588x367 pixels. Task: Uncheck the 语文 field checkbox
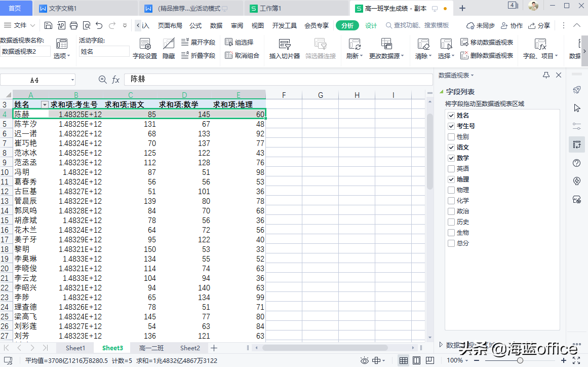(451, 148)
